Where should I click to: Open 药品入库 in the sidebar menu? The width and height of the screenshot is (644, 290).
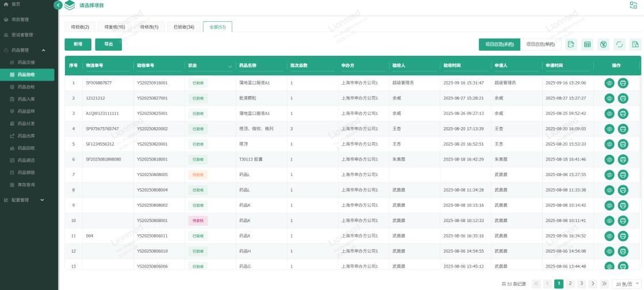tap(26, 99)
